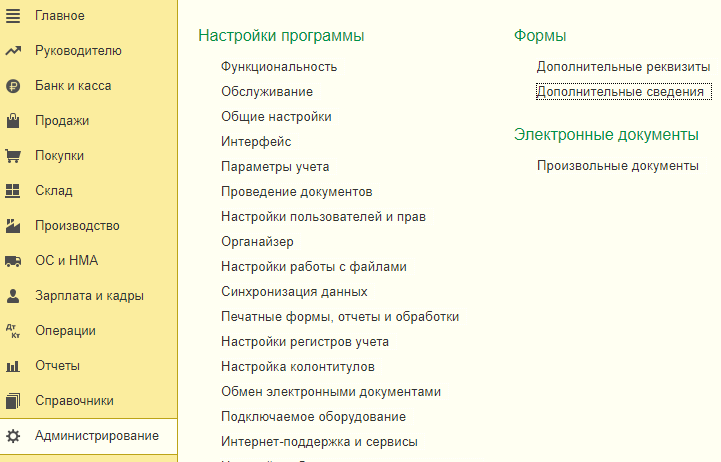Click the hamburger icon next to Главное

[x=13, y=16]
